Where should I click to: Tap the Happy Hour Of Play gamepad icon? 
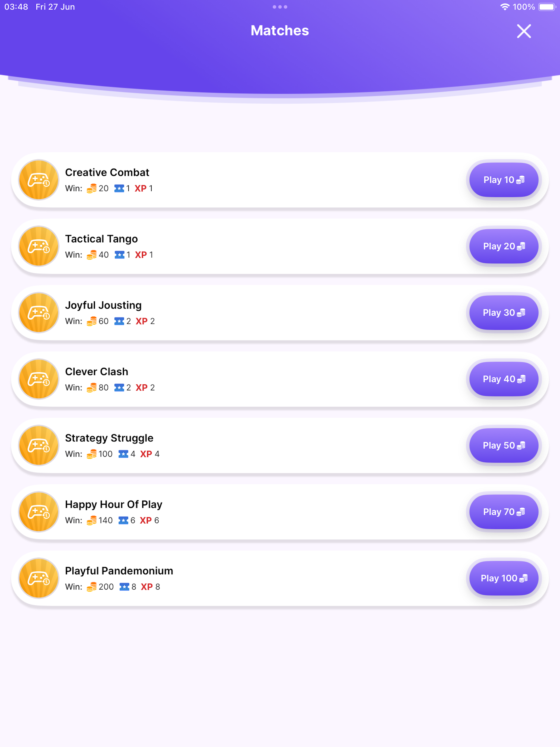coord(39,512)
